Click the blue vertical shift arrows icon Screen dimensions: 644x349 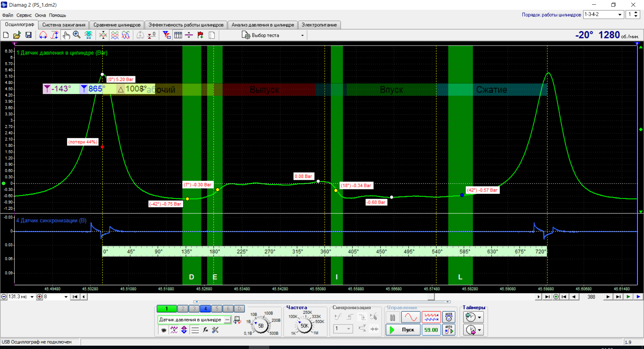point(184,330)
